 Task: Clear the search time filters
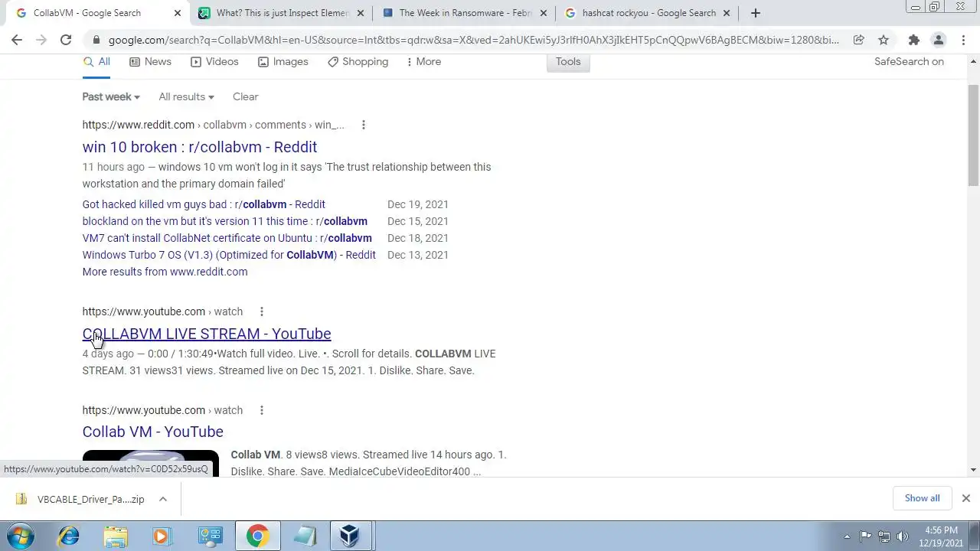click(x=245, y=96)
